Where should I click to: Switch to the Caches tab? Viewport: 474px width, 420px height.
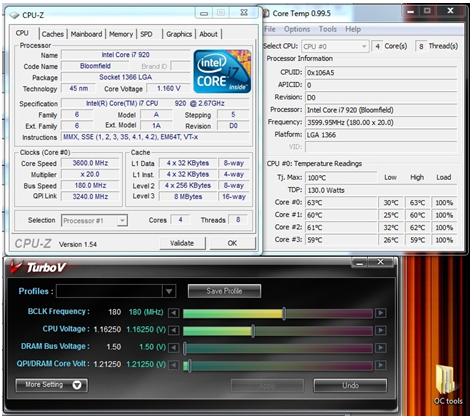pyautogui.click(x=53, y=34)
